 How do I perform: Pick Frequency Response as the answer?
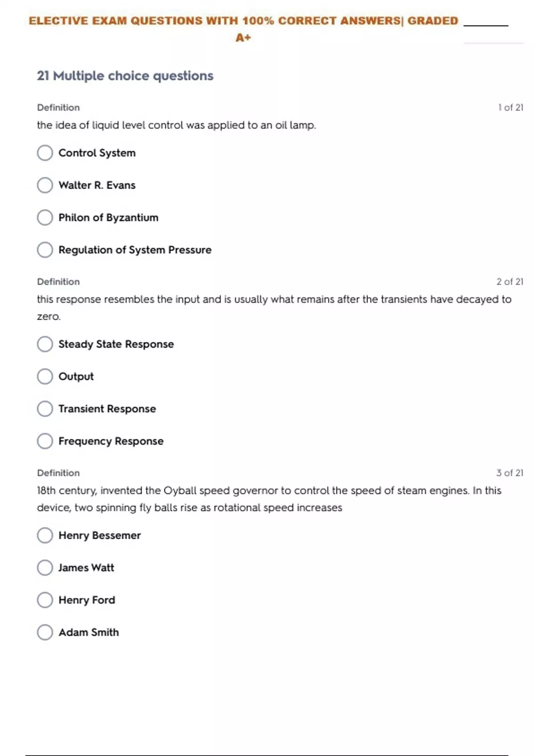[x=45, y=441]
